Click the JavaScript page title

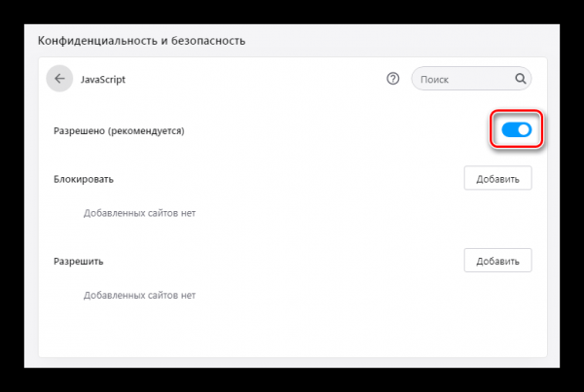coord(103,80)
